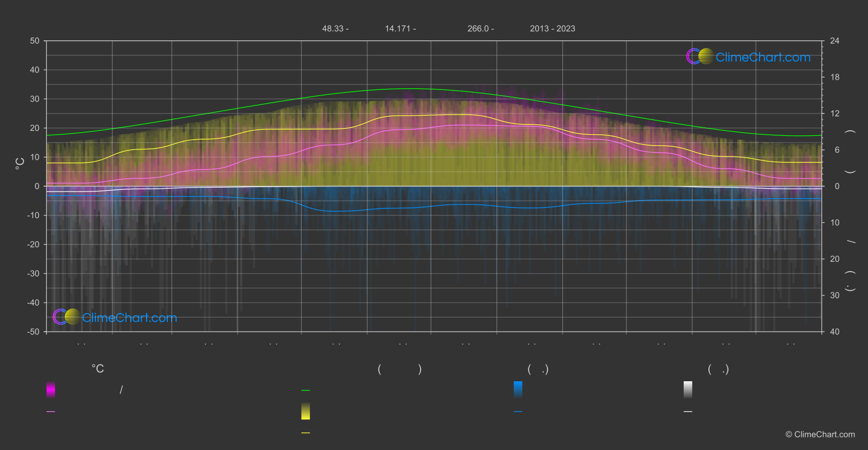Screen dimensions: 868x450
Task: Select the magenta line legend marker
Action: click(x=51, y=412)
